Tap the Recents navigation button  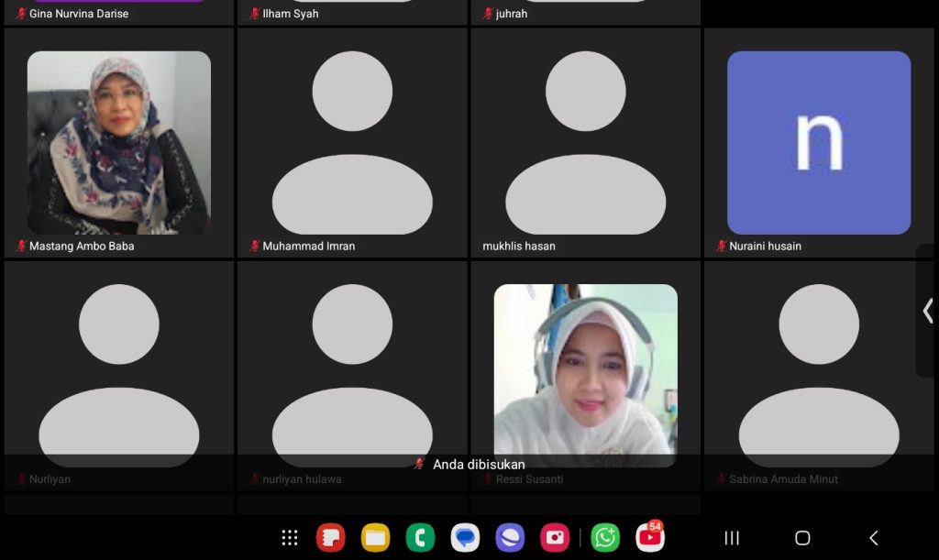pos(732,538)
